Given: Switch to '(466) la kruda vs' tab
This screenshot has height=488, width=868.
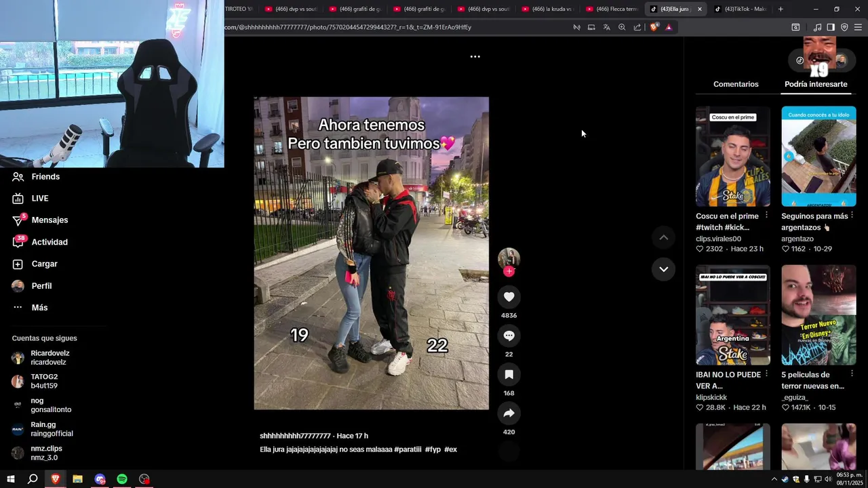Looking at the screenshot, I should click(x=548, y=9).
